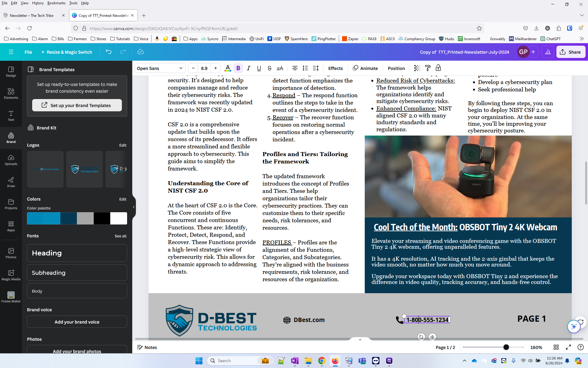
Task: Open the Photos panel
Action: (x=11, y=253)
